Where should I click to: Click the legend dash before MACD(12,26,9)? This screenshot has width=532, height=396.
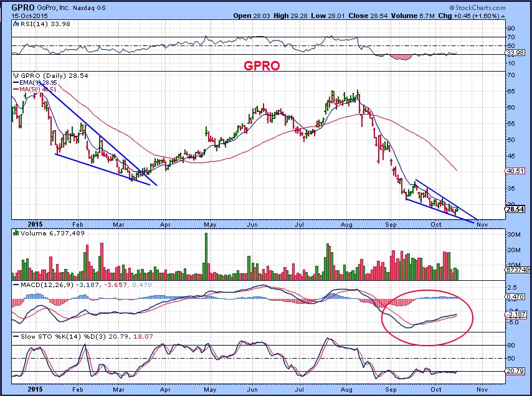(x=16, y=285)
